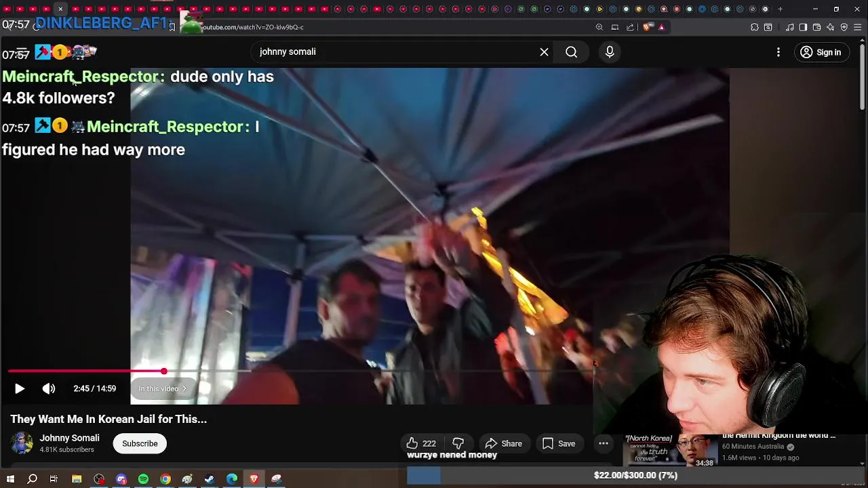Image resolution: width=868 pixels, height=488 pixels.
Task: Open the extensions puzzle icon
Action: [x=755, y=27]
